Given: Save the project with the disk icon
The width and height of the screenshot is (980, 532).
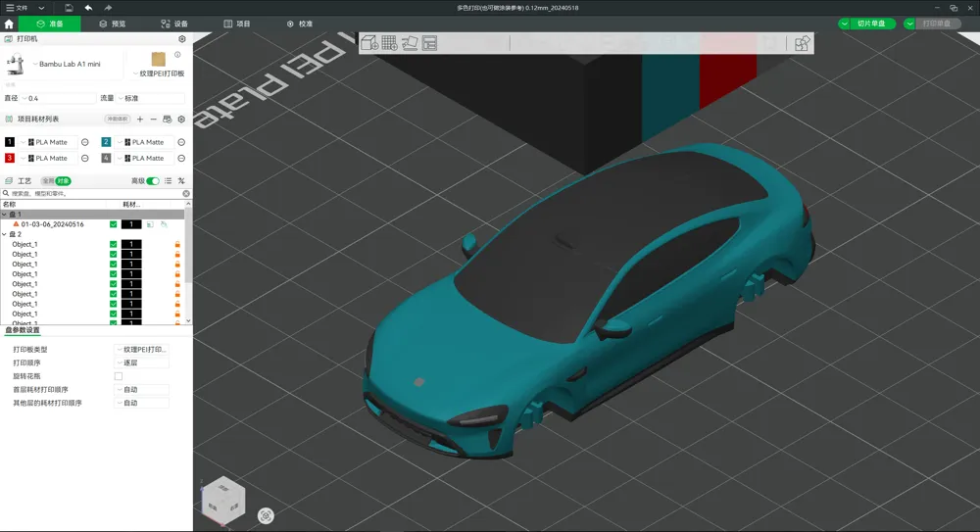Looking at the screenshot, I should [x=69, y=8].
